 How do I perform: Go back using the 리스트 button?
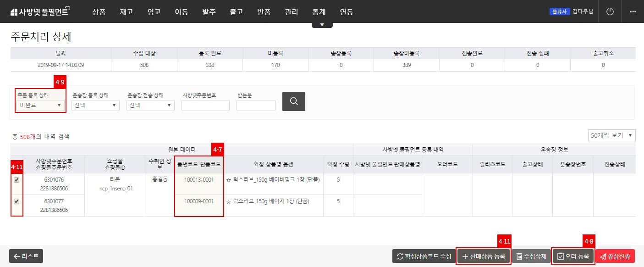coord(26,256)
